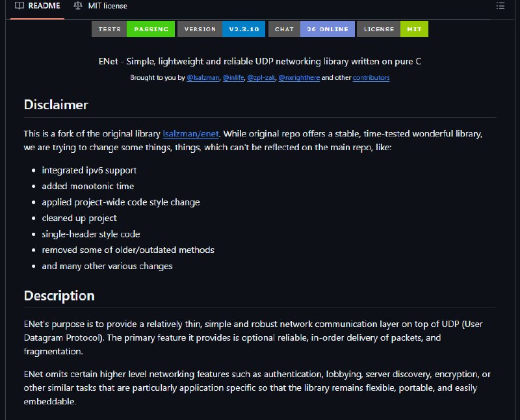This screenshot has width=520, height=420.
Task: Open the lsalzman/enet repository link
Action: 190,134
